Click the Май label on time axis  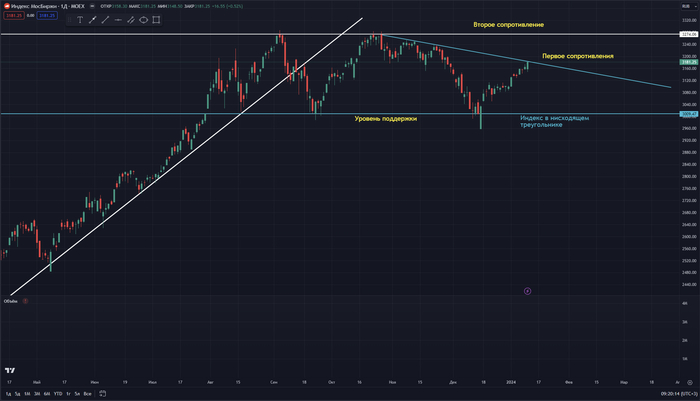pyautogui.click(x=37, y=382)
